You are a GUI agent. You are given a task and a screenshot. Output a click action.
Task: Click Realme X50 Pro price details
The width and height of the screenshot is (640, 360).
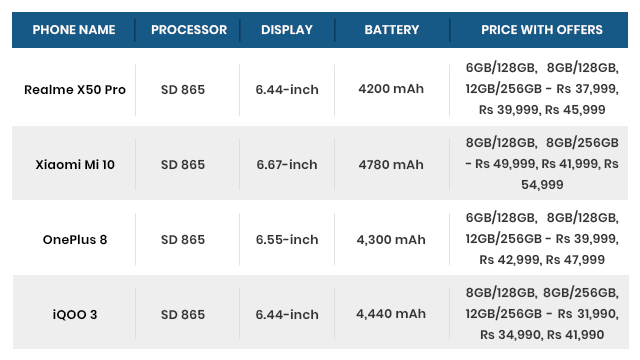(542, 89)
